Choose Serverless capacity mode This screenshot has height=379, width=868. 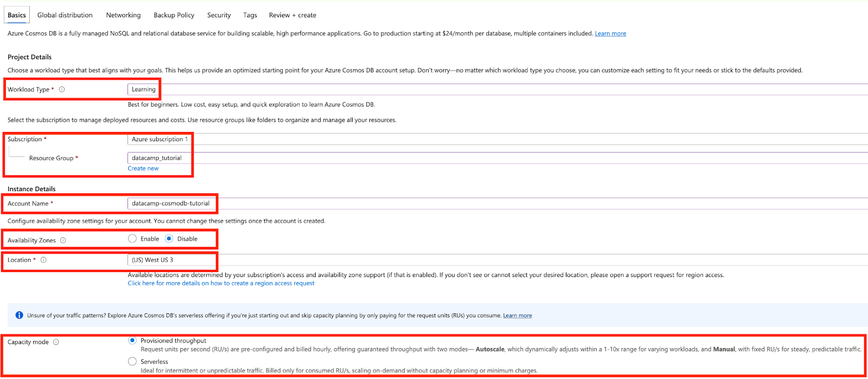click(132, 361)
